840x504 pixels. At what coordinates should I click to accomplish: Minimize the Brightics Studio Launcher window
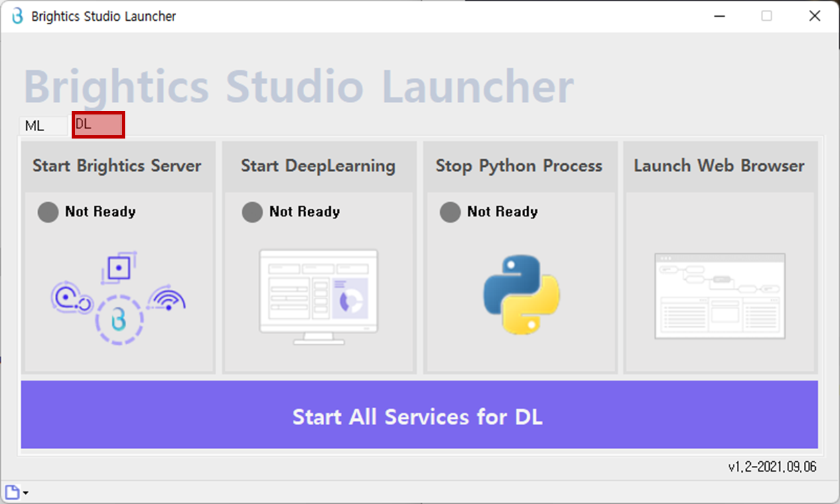click(719, 16)
